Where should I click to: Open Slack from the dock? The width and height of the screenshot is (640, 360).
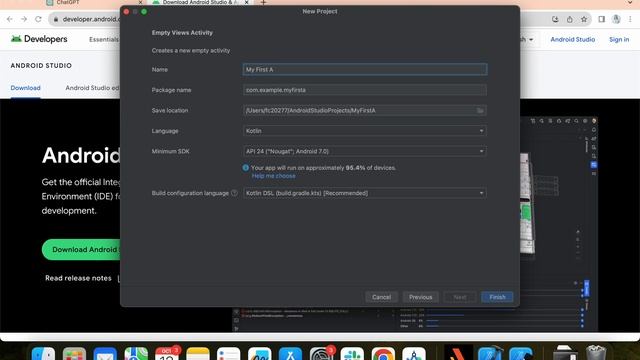pyautogui.click(x=352, y=353)
